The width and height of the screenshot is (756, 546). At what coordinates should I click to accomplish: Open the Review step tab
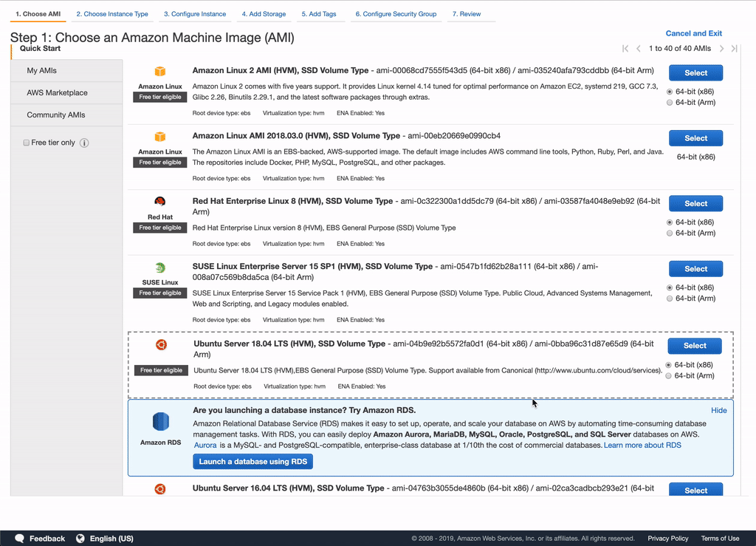[x=467, y=14]
